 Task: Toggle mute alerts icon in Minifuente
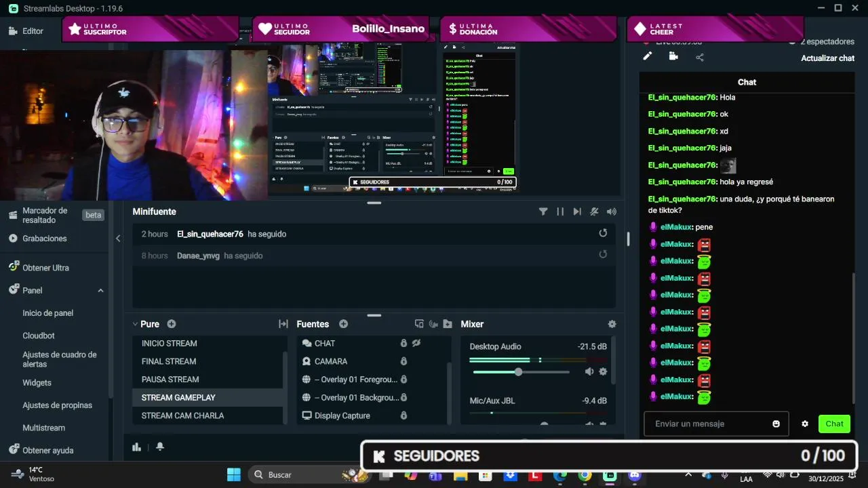pyautogui.click(x=594, y=211)
